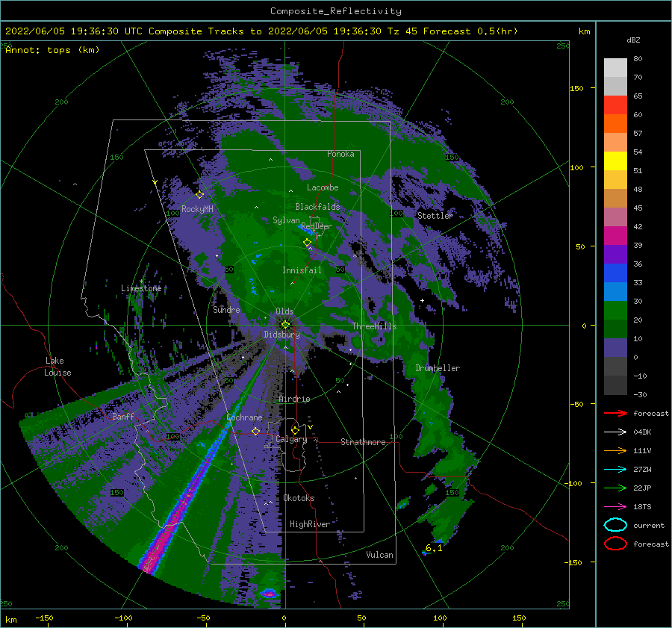Click the 65 dBZ red color swatch
This screenshot has width=672, height=628.
coord(615,105)
